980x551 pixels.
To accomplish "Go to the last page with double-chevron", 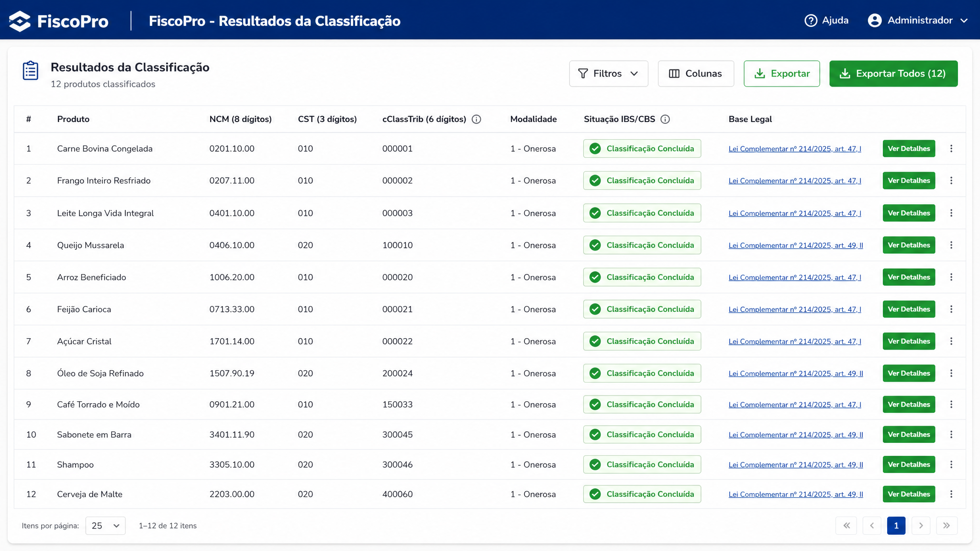I will click(x=946, y=526).
